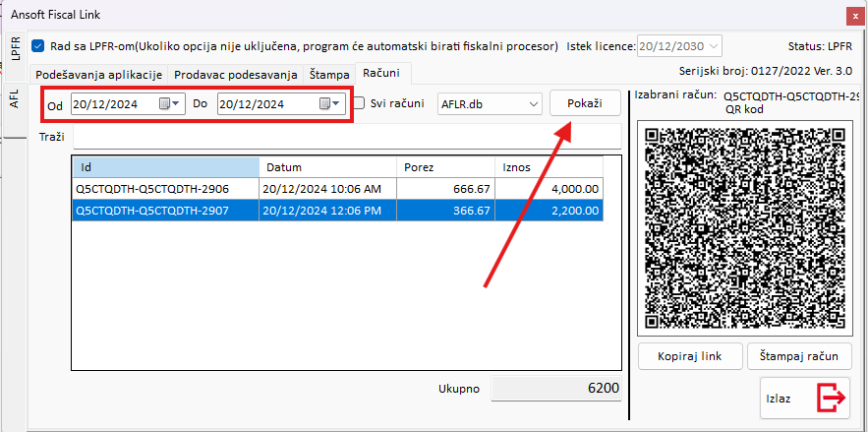Select the Računi tab
Screen dimensions: 868x432
point(383,73)
